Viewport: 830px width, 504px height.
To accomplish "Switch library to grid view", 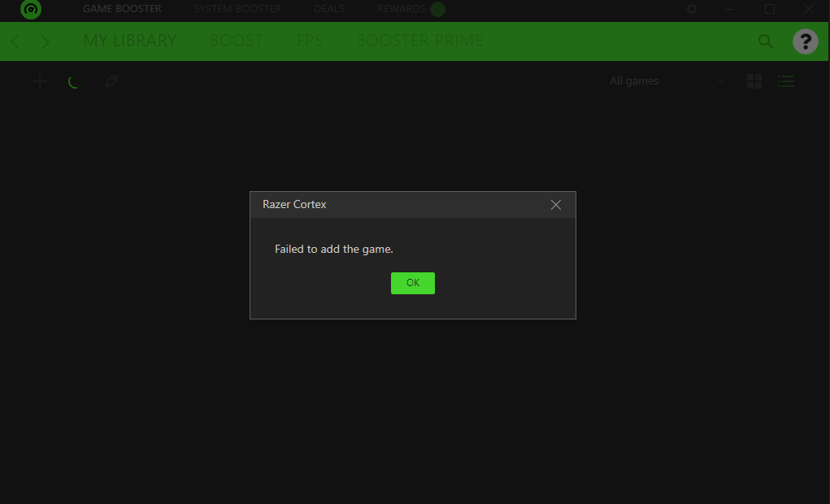I will 754,81.
